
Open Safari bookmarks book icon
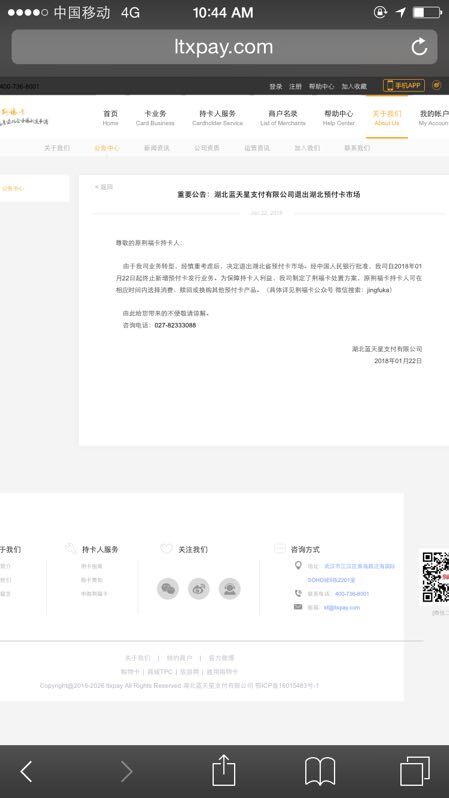pyautogui.click(x=320, y=772)
